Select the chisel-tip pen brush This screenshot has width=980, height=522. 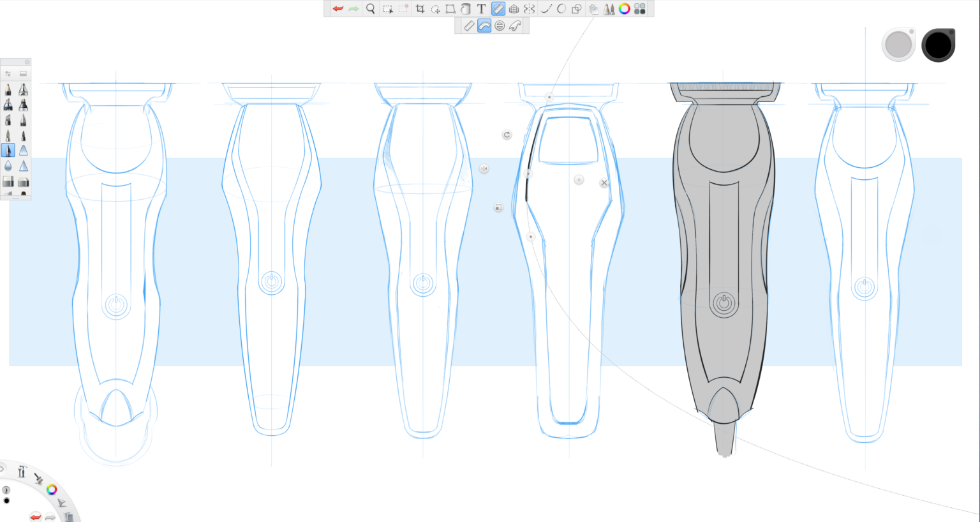click(8, 120)
